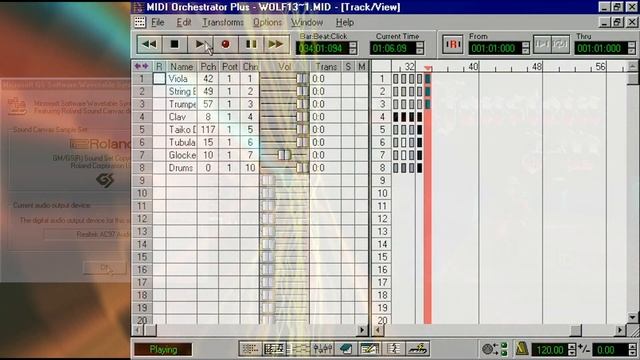Adjust the From position spinner arrows

point(526,48)
